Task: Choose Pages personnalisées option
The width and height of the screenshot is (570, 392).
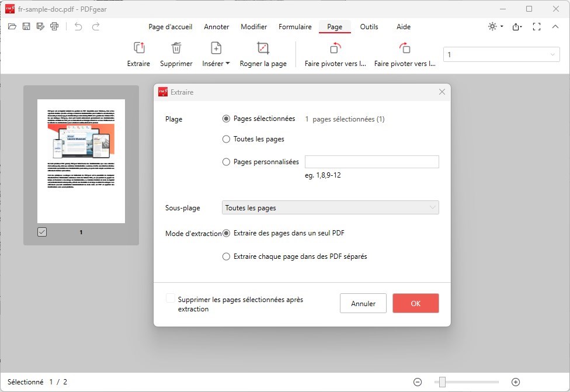Action: [226, 162]
